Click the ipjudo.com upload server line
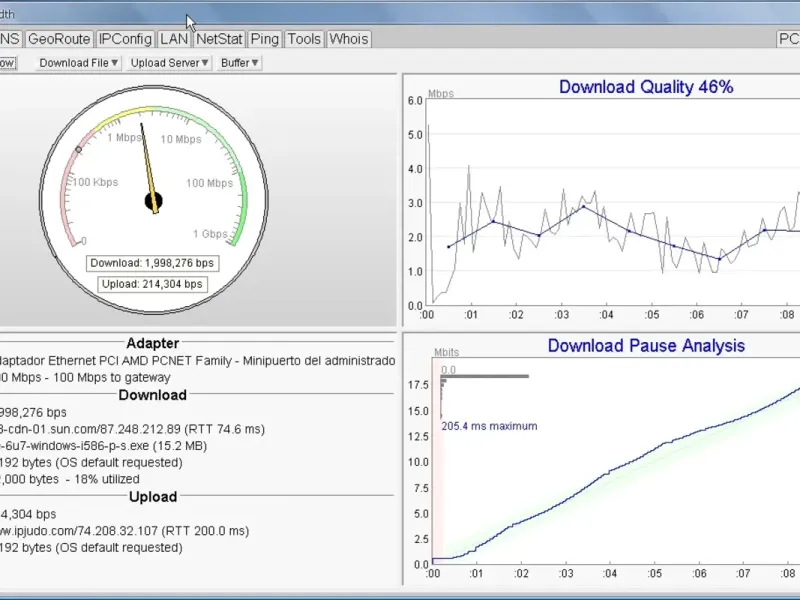 125,531
